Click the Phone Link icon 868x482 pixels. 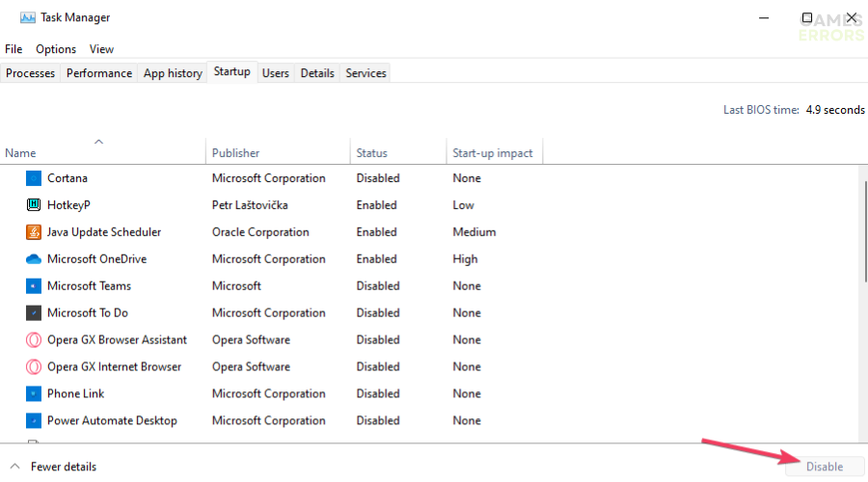pos(34,393)
